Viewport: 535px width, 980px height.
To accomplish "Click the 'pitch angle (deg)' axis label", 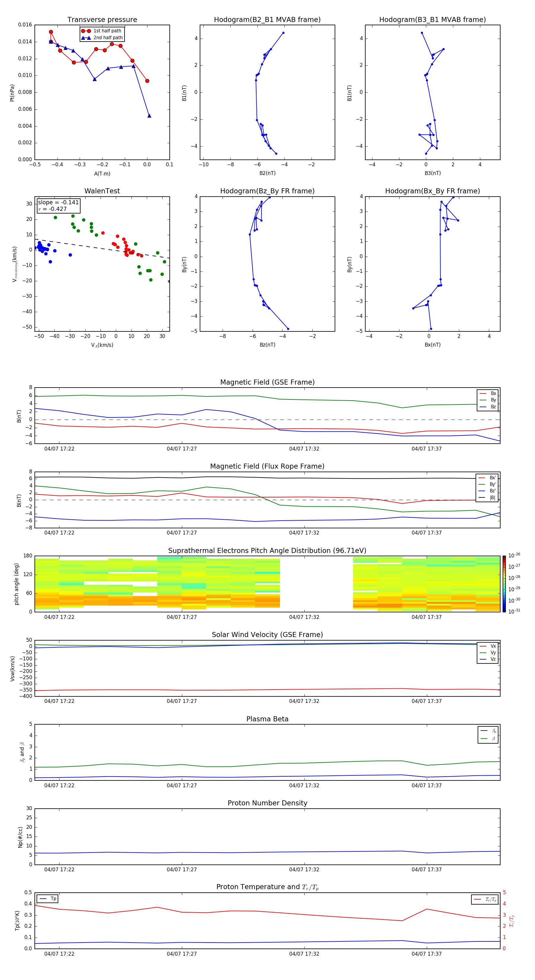I will coord(16,584).
